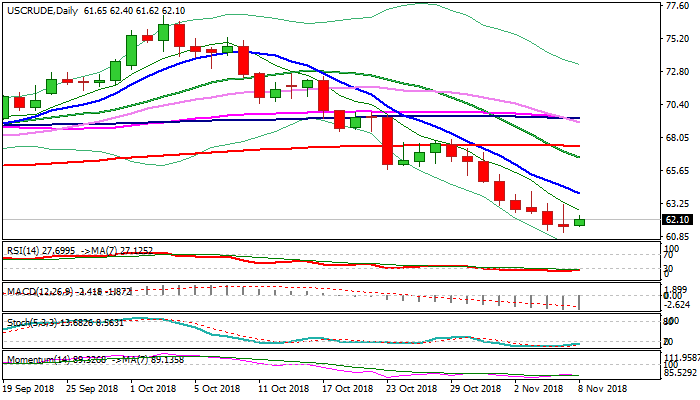Click the 65.65 price axis label
This screenshot has width=700, height=400.
pyautogui.click(x=677, y=171)
